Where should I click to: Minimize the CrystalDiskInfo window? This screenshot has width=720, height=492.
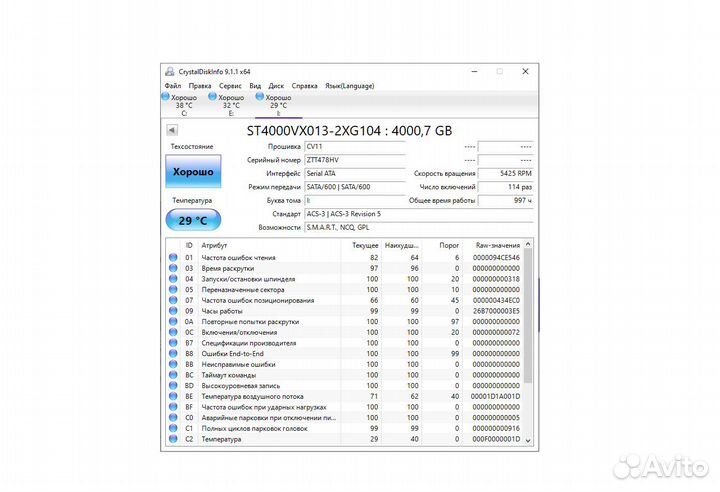click(474, 71)
